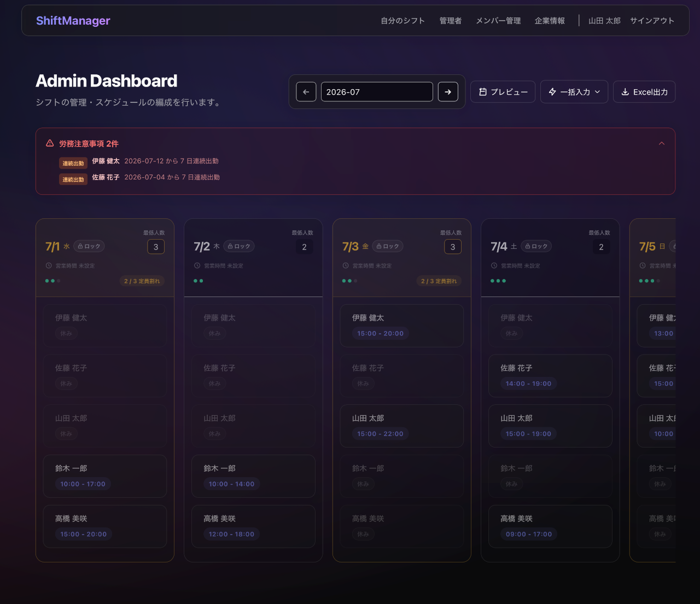Viewport: 700px width, 604px height.
Task: Toggle the ロック button for 7/2
Action: [239, 246]
